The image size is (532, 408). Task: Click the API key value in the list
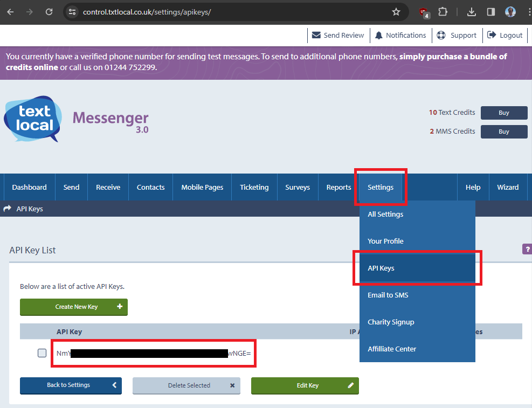pyautogui.click(x=154, y=354)
